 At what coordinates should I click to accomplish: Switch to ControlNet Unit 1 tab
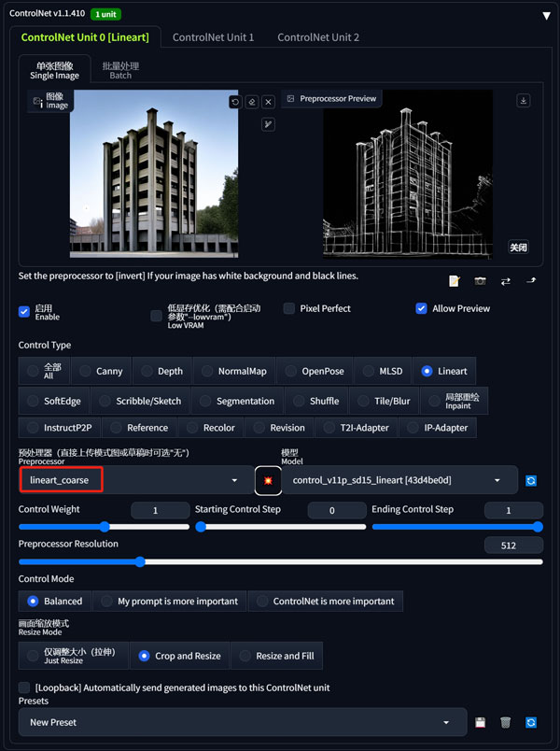[x=213, y=37]
